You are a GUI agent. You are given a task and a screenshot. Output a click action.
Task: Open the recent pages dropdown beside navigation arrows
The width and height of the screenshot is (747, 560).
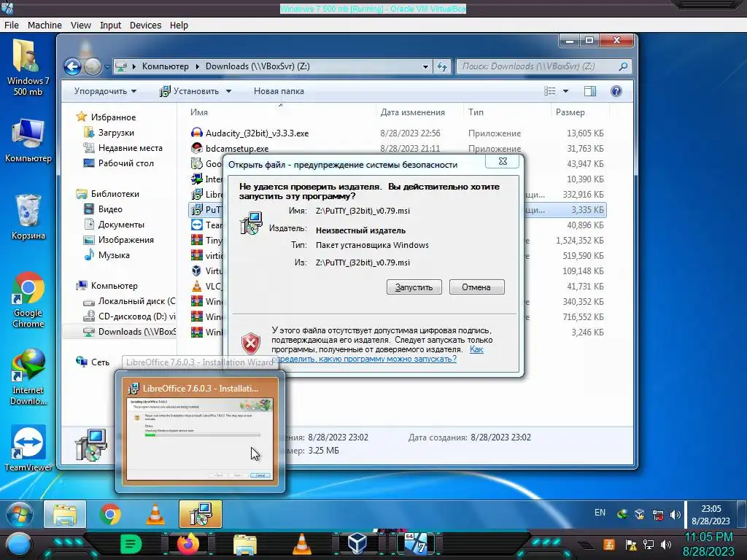tap(107, 66)
